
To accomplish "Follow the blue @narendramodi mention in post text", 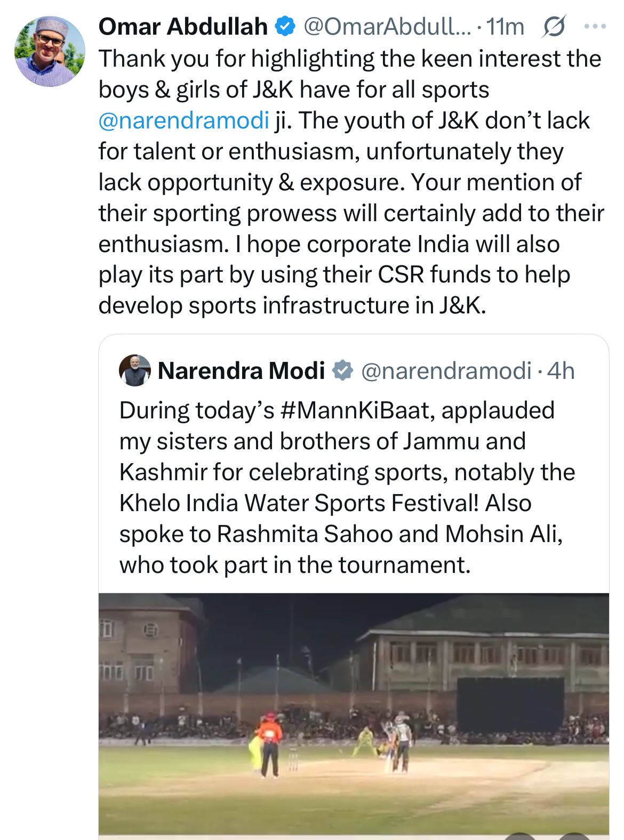I will (x=183, y=120).
